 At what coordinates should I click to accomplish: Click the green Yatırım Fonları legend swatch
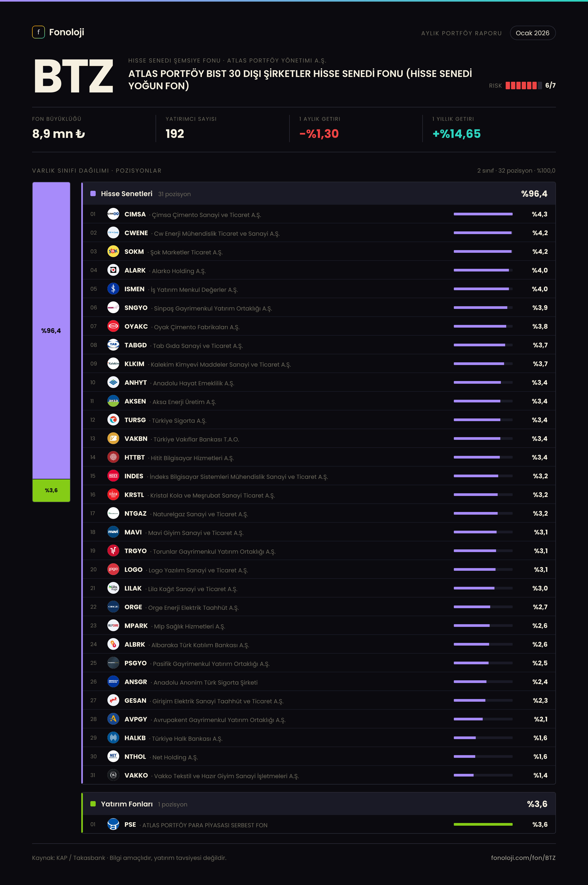[x=93, y=804]
